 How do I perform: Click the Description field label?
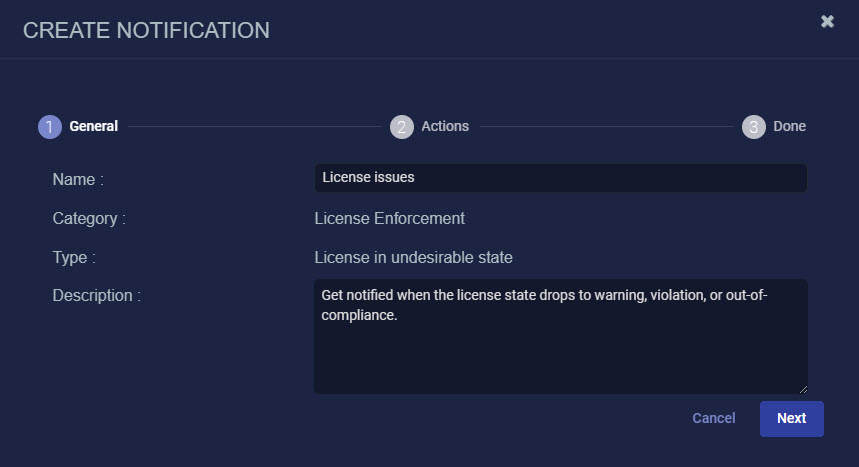(96, 296)
